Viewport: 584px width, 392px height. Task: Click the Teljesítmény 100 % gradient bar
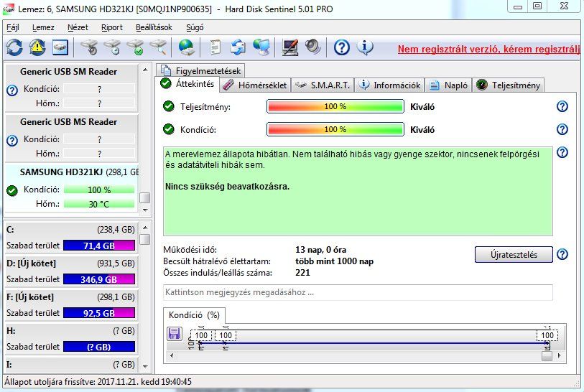[335, 106]
